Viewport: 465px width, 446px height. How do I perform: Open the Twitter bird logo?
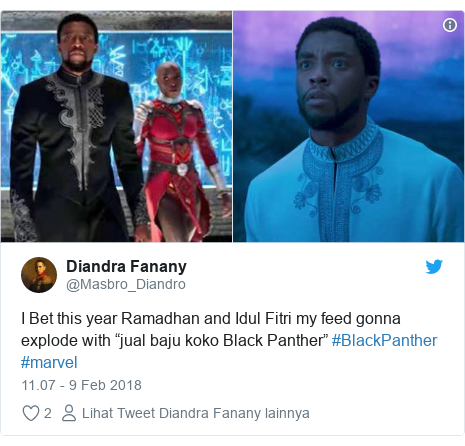click(x=434, y=267)
